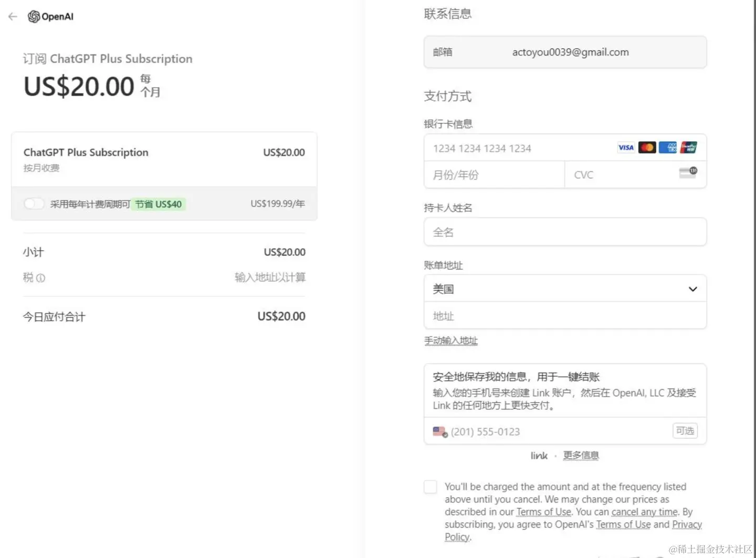Check the subscription terms agreement checkbox
Screen dimensions: 756x558
pyautogui.click(x=430, y=487)
